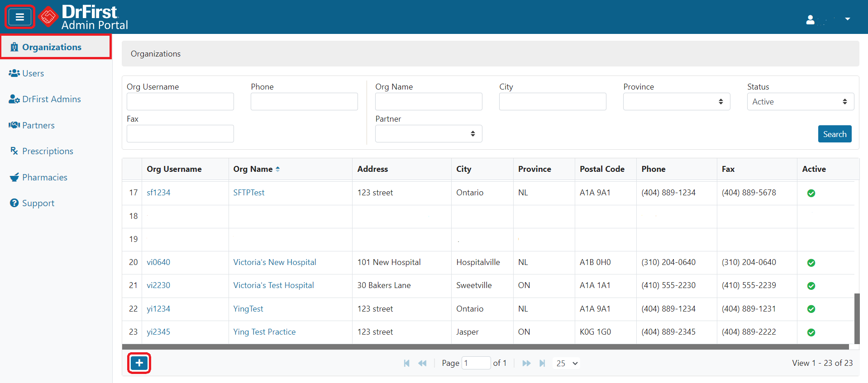
Task: Click the Org Username filter field
Action: [180, 102]
